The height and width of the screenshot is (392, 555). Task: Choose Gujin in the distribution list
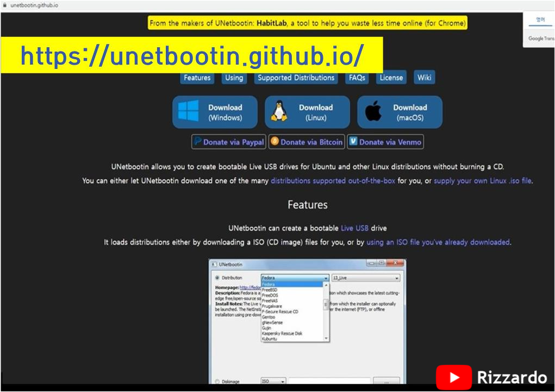click(266, 328)
